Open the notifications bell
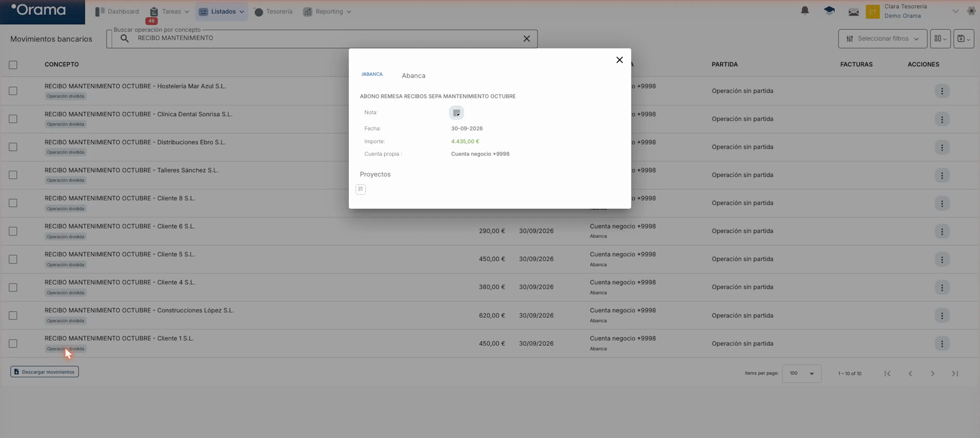 [805, 11]
